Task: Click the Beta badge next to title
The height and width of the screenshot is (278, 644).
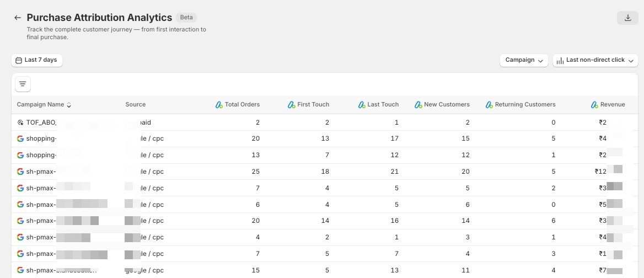Action: point(186,18)
